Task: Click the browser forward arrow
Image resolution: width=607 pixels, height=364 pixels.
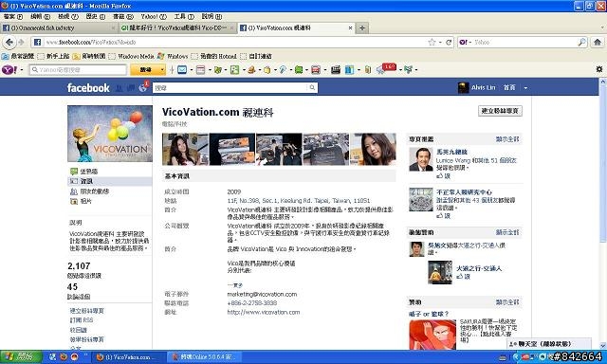Action: (21, 42)
